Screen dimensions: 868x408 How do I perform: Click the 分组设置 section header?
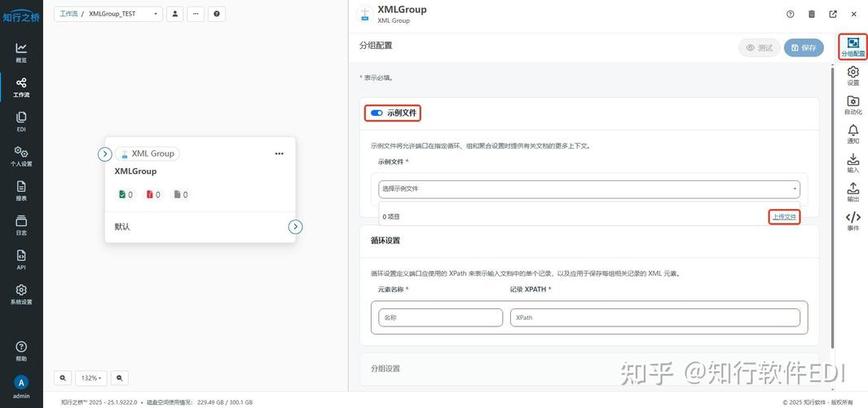pos(386,369)
